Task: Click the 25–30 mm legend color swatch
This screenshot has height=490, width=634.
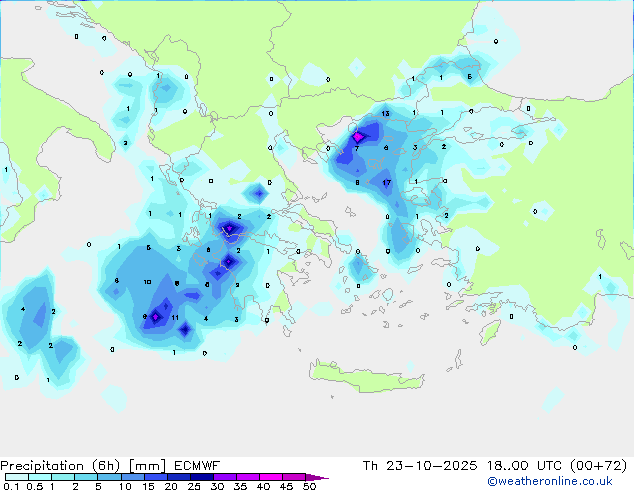Action: click(x=201, y=477)
